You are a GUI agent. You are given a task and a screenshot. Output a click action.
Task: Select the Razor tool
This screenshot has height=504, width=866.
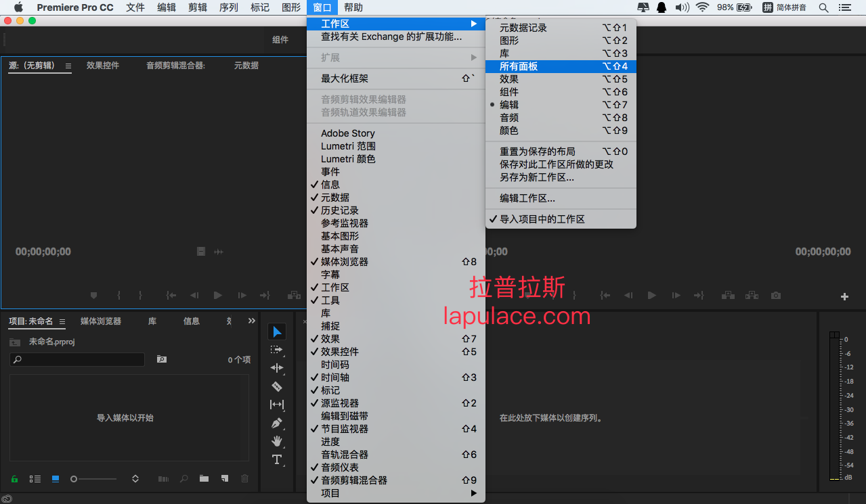pos(277,386)
